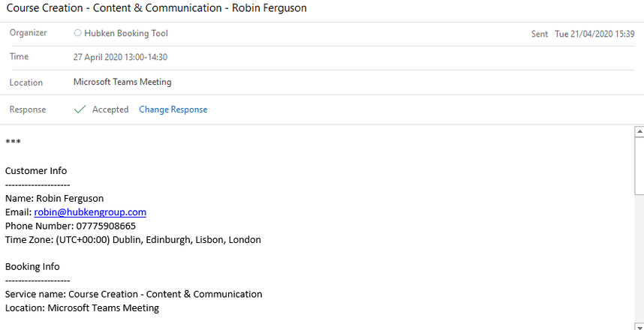Screen dimensions: 644x330
Task: Click the green Accepted checkmark icon
Action: (80, 109)
